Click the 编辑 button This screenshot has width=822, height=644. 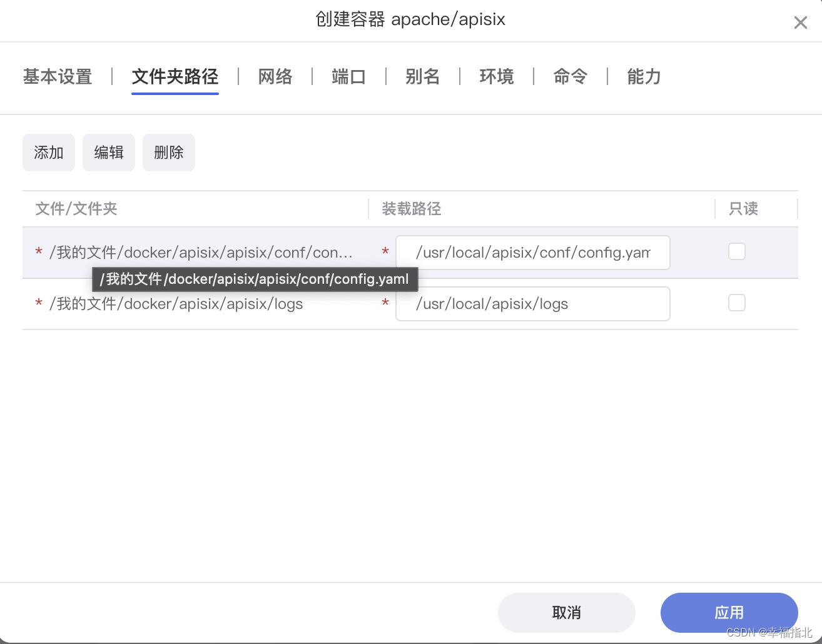point(109,153)
